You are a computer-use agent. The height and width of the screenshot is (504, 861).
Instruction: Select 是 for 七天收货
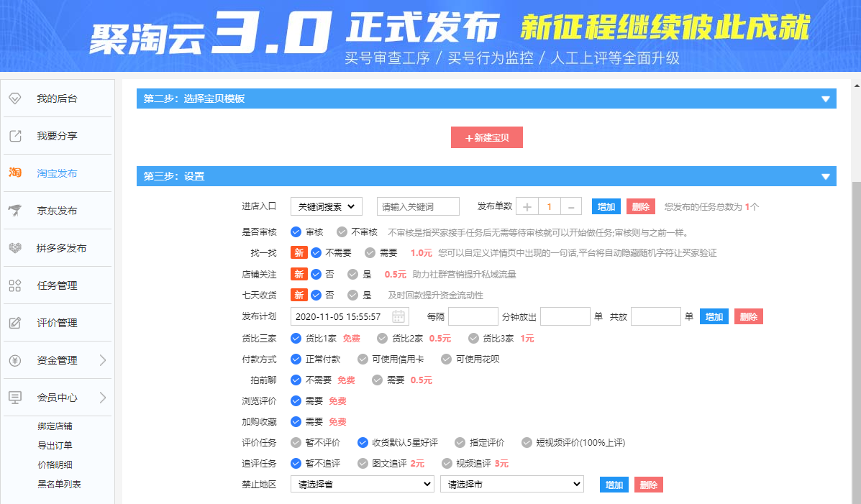353,295
